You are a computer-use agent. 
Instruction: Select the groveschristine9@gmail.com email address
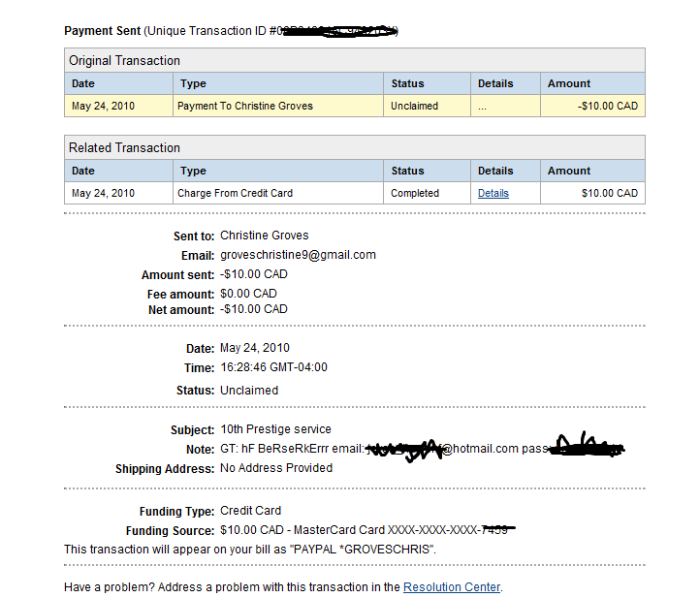298,255
